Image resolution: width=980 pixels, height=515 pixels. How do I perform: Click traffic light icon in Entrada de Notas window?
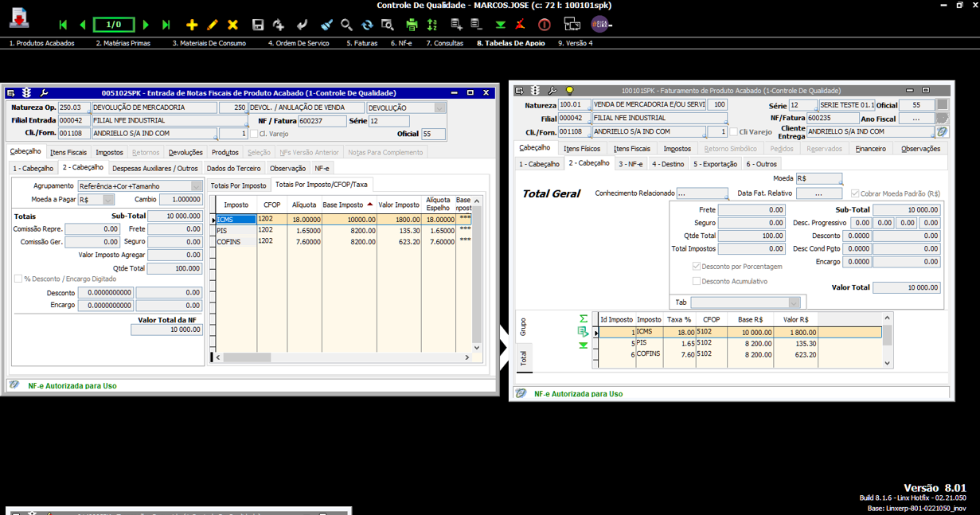pyautogui.click(x=27, y=93)
